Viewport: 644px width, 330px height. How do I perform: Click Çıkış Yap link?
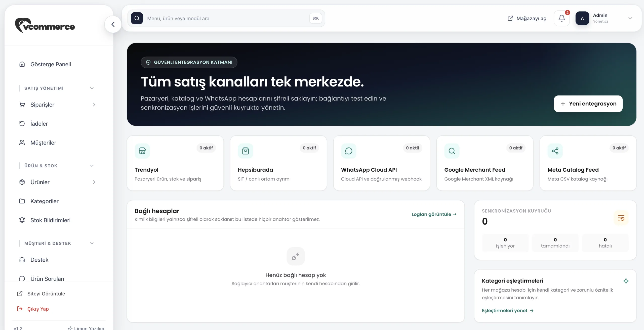[x=33, y=309]
